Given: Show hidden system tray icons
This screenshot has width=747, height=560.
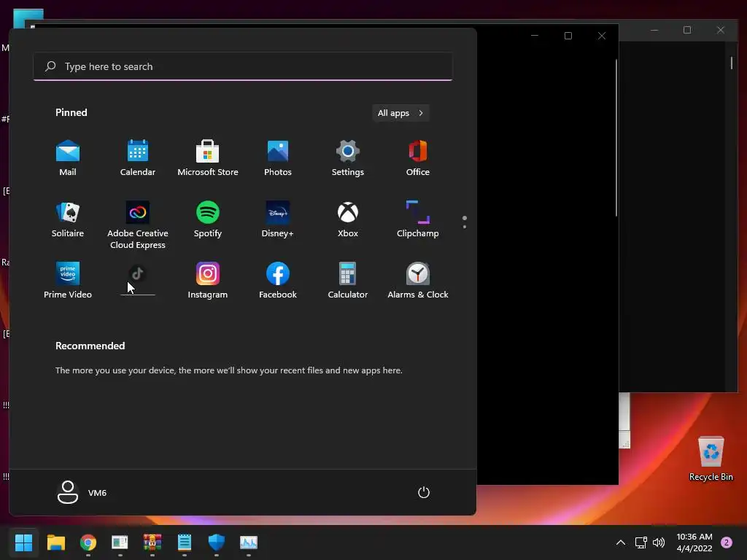Looking at the screenshot, I should tap(621, 542).
